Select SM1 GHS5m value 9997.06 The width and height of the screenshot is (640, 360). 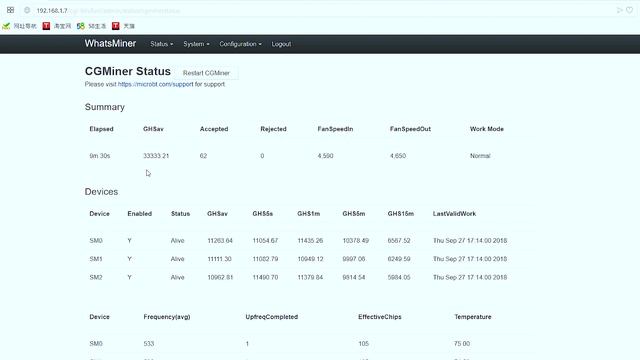click(354, 259)
